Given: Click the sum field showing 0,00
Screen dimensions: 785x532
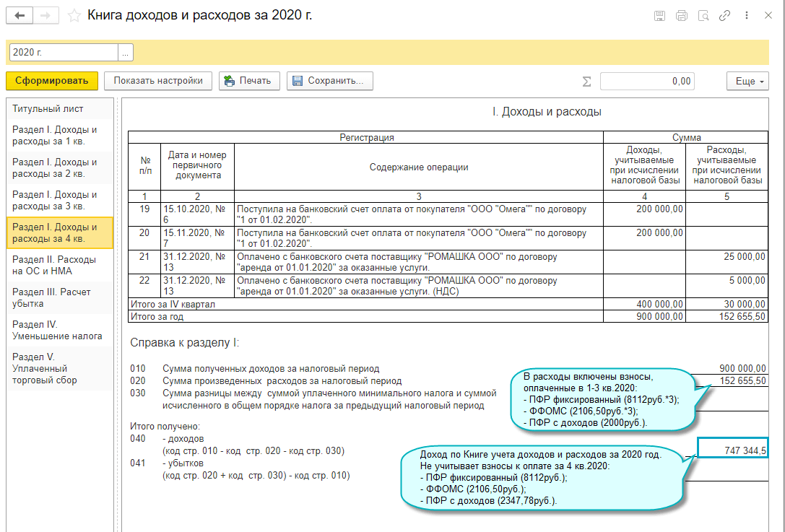Looking at the screenshot, I should coord(647,81).
